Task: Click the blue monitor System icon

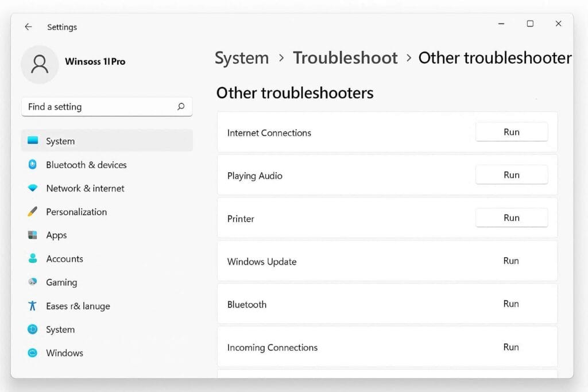Action: pos(33,141)
